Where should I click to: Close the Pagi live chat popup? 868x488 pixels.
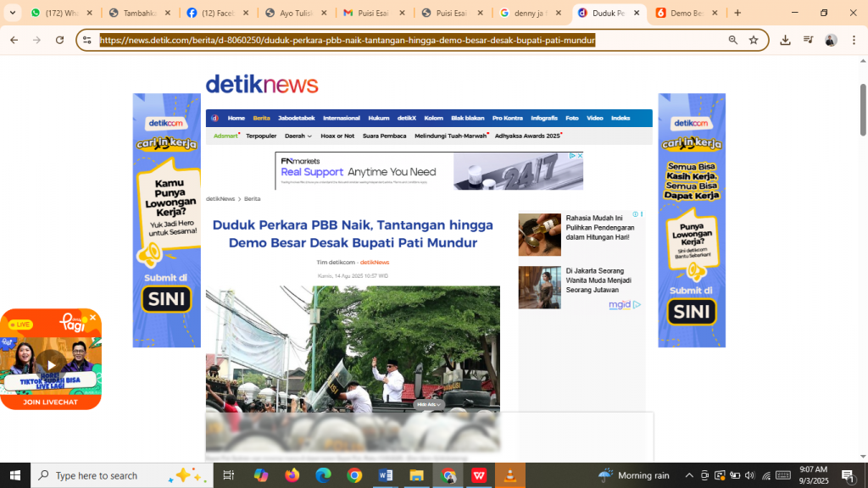pyautogui.click(x=93, y=318)
